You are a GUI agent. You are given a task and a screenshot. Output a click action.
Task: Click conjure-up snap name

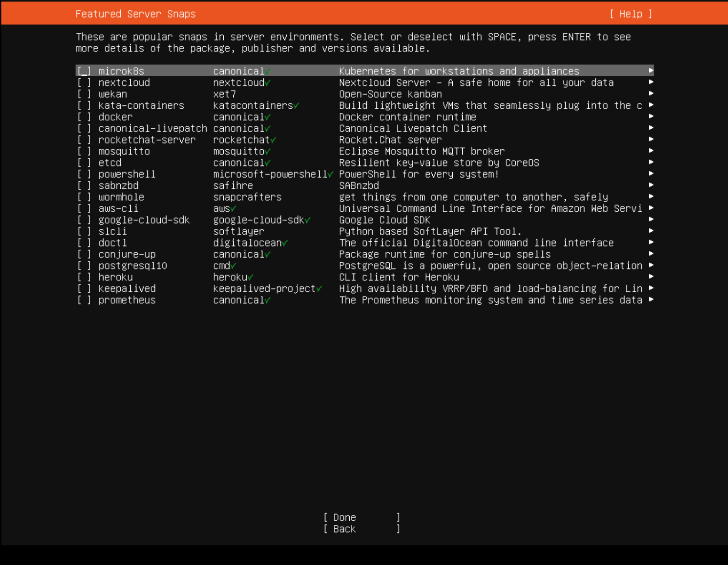click(127, 254)
